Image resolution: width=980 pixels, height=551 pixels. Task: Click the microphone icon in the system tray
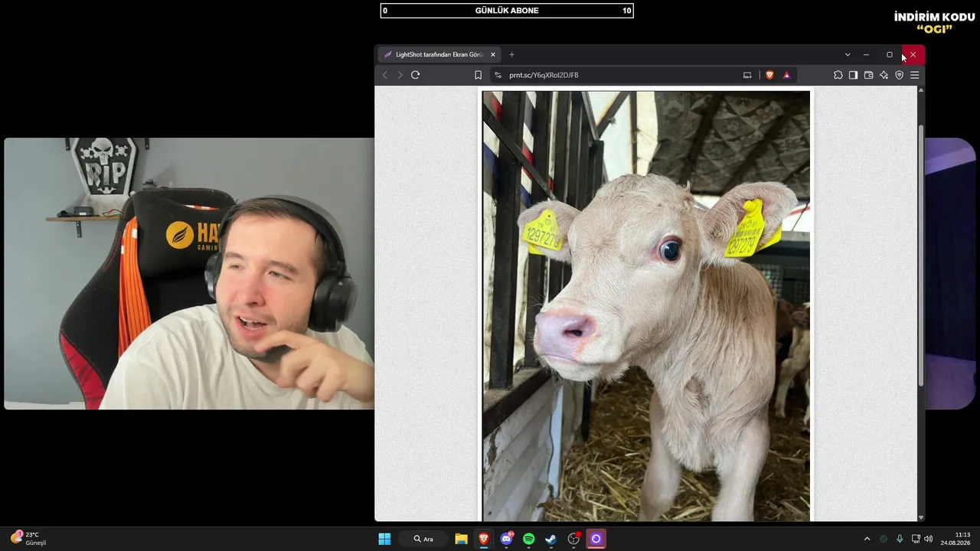pyautogui.click(x=900, y=539)
